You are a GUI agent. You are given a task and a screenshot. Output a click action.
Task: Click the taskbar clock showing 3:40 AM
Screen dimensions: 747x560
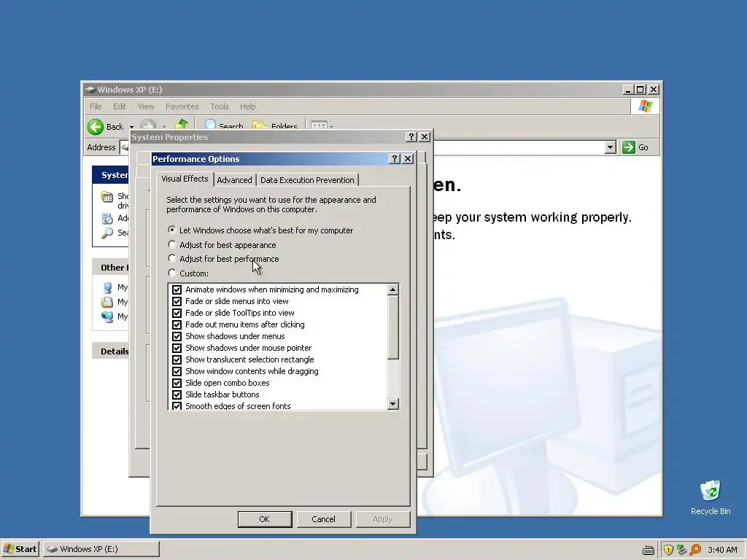722,550
